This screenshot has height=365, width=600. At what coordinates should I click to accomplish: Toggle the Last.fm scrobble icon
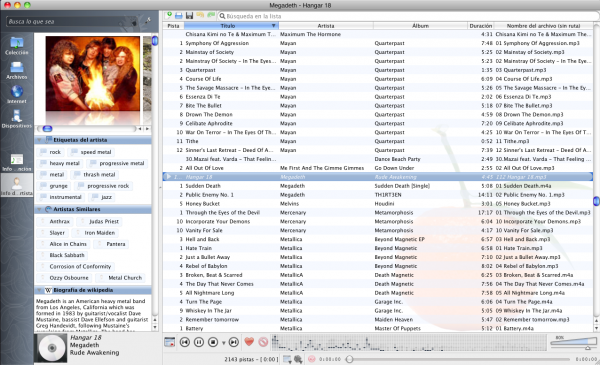click(312, 359)
